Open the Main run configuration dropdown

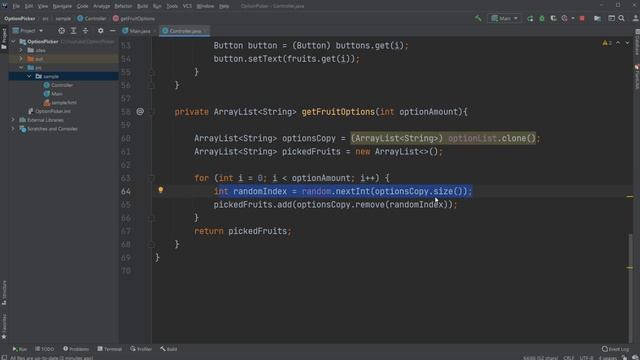(504, 18)
